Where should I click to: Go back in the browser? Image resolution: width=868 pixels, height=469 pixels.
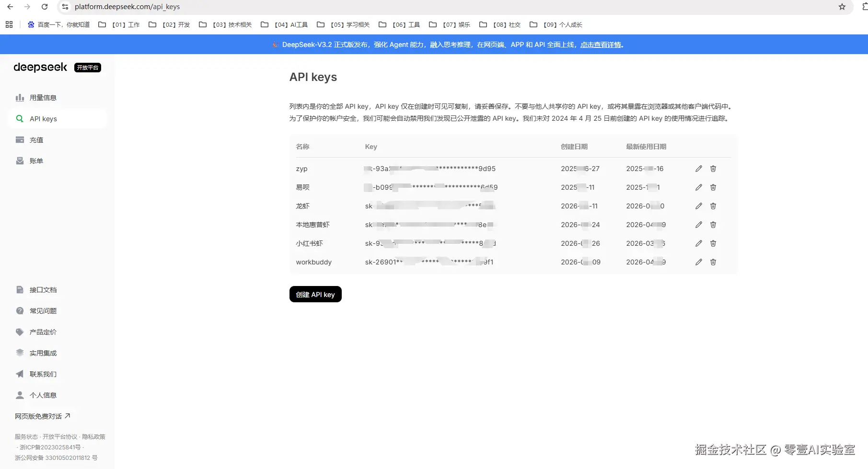(10, 7)
